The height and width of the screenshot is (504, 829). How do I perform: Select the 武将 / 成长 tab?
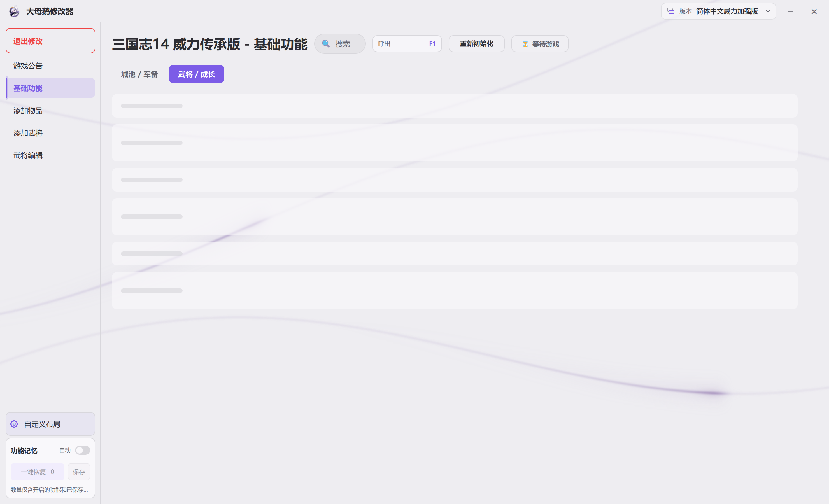click(x=197, y=74)
